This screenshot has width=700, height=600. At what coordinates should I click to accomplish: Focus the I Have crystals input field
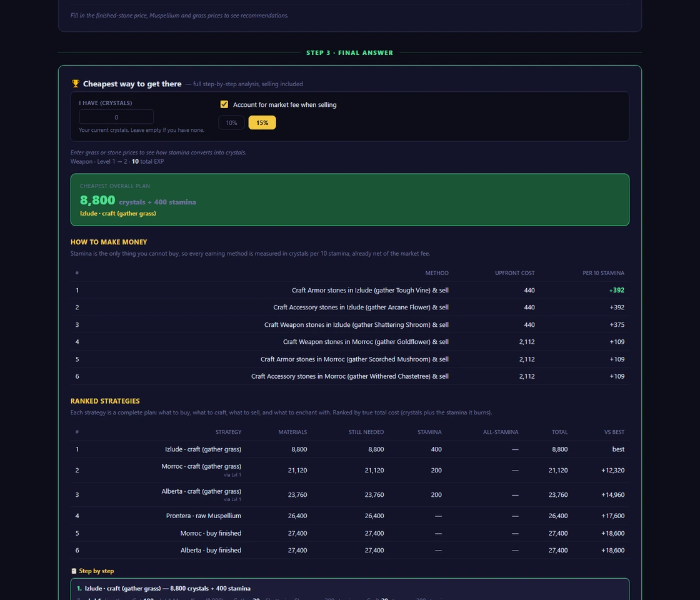click(x=116, y=117)
